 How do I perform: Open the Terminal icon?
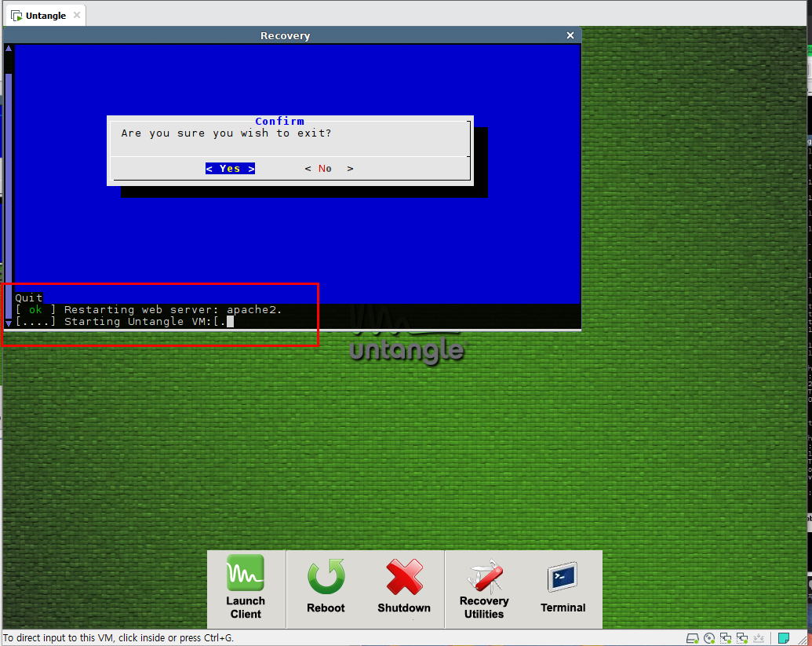coord(563,577)
